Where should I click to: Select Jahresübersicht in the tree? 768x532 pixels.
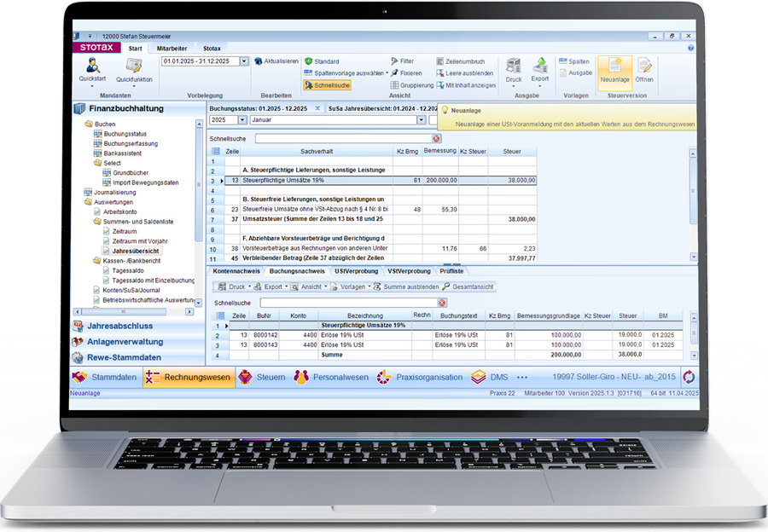[x=136, y=251]
